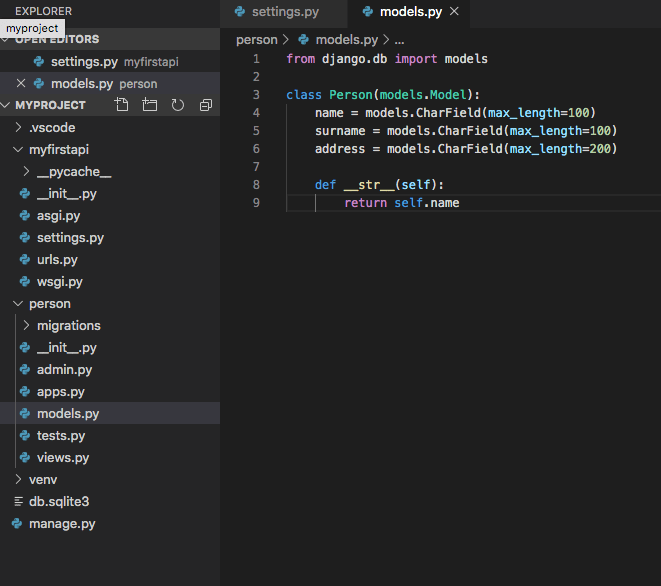Open settings.py myfirstapi in Open Editors
The width and height of the screenshot is (661, 586).
click(110, 62)
